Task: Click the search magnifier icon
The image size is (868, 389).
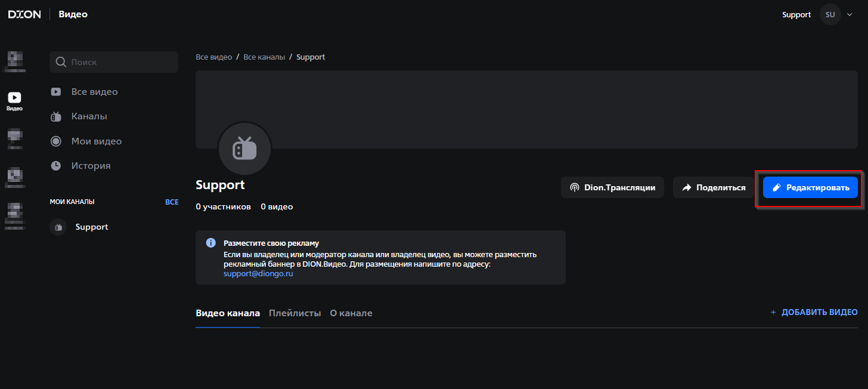Action: point(61,62)
